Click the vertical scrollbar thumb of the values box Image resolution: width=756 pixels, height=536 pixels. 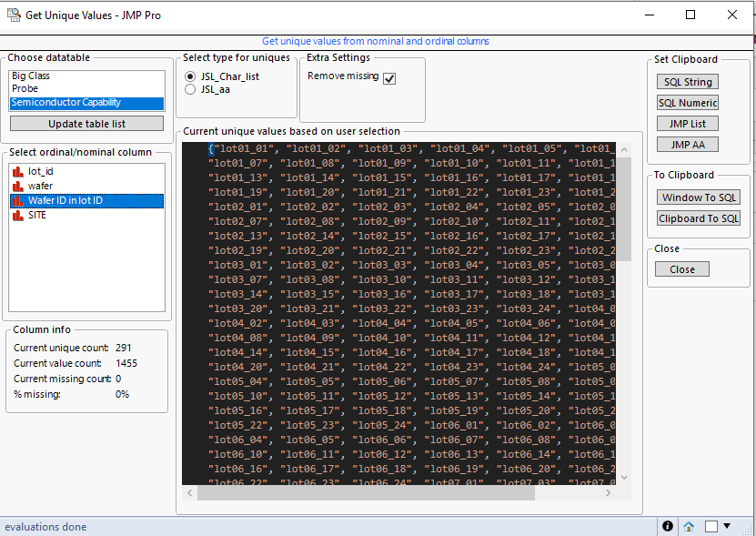point(624,208)
